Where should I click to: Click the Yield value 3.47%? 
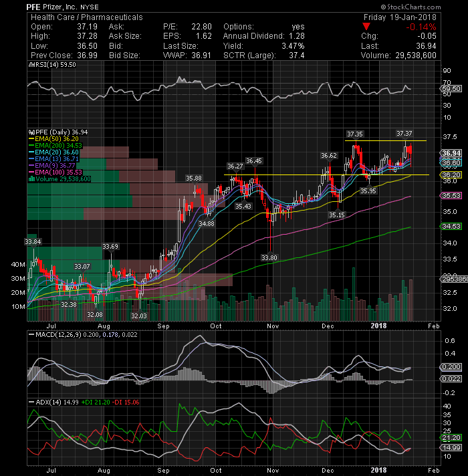[293, 46]
